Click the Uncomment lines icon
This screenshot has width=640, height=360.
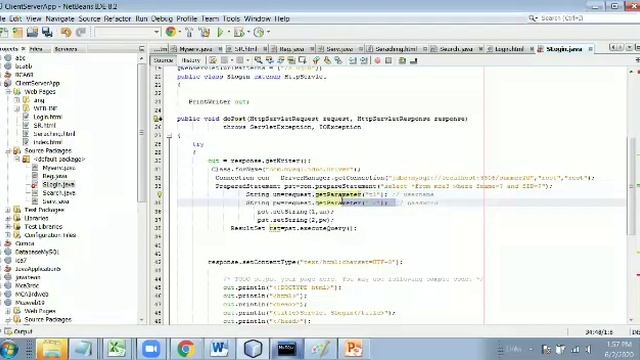coord(413,60)
